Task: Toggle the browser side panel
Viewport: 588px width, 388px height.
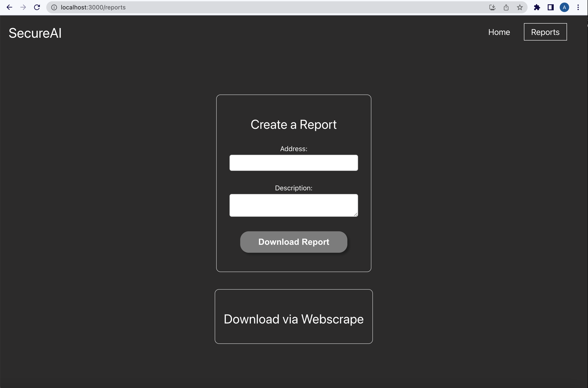Action: click(x=550, y=8)
